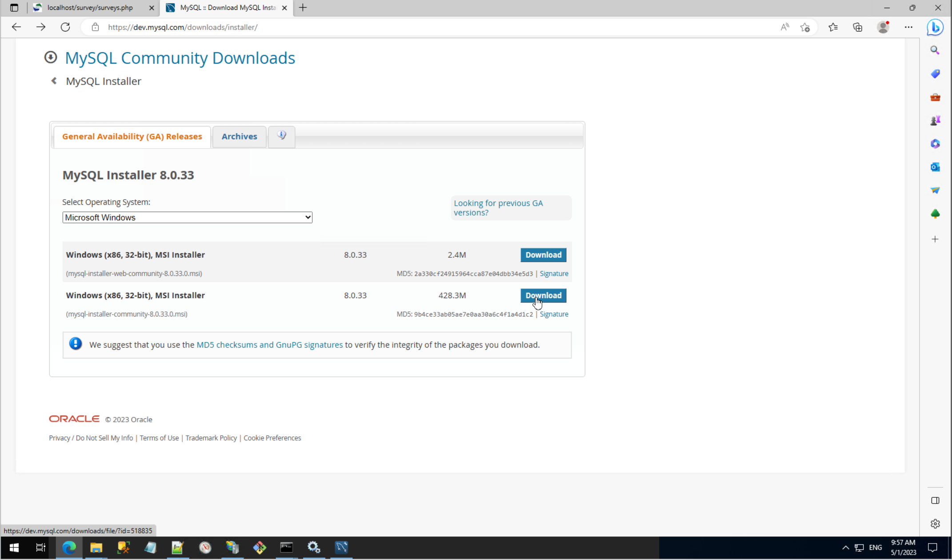Refresh the page
The height and width of the screenshot is (560, 952).
(65, 27)
